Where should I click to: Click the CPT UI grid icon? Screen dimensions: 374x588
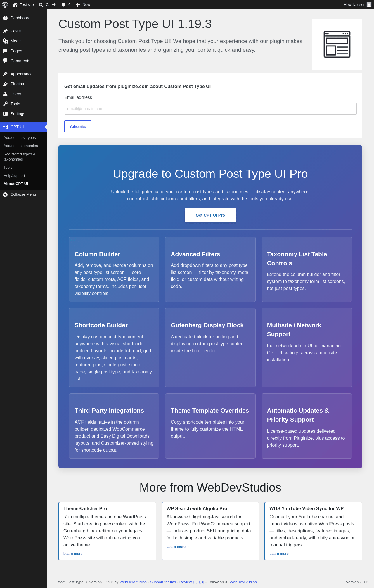coord(5,127)
